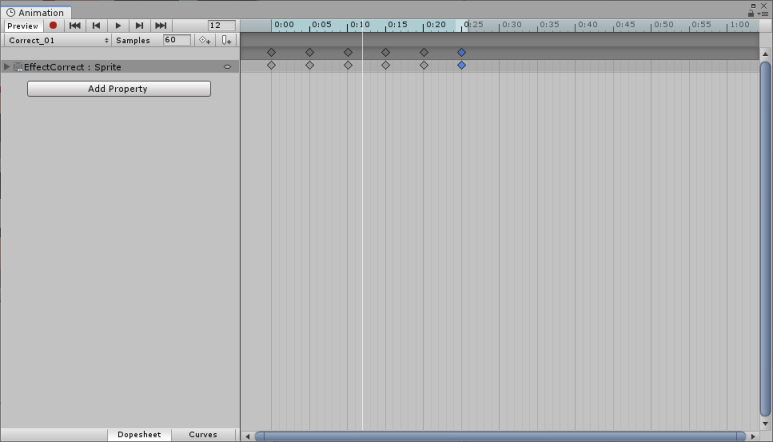
Task: Add keyframe with the diamond-plus icon
Action: click(205, 40)
